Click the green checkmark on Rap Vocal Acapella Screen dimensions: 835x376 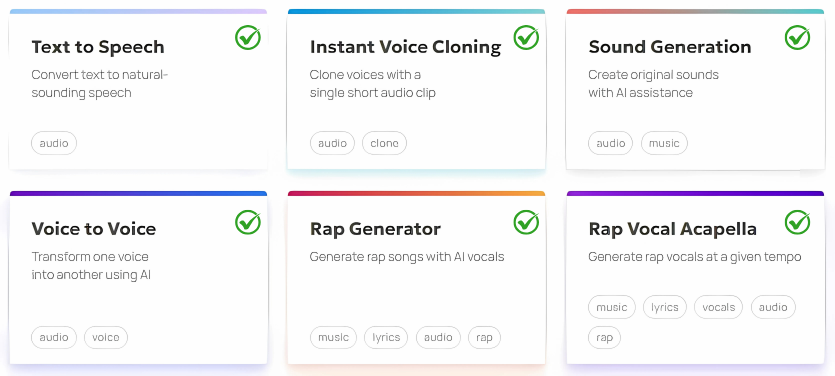(798, 222)
